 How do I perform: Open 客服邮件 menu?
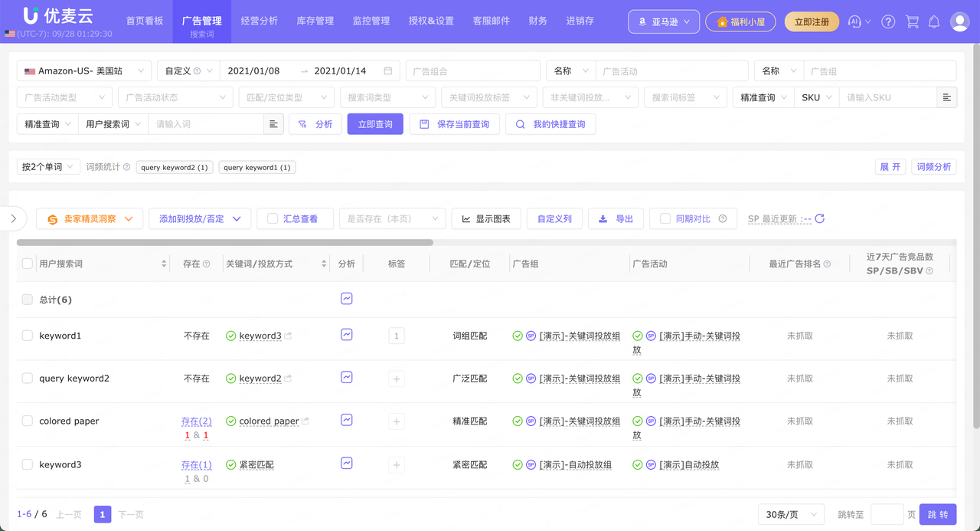coord(492,21)
